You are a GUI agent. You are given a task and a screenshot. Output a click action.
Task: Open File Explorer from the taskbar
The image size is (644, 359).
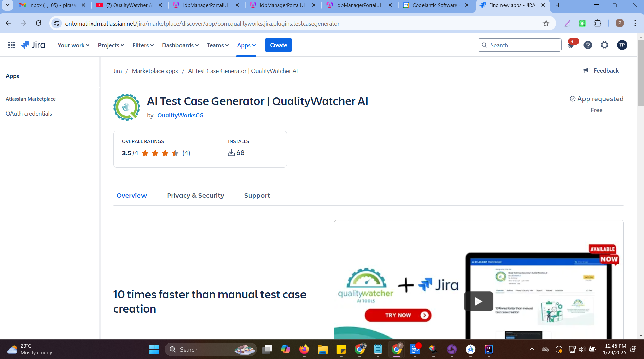(322, 349)
